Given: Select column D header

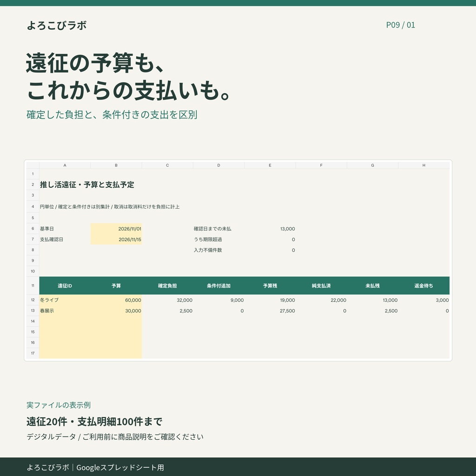Looking at the screenshot, I should [x=218, y=165].
